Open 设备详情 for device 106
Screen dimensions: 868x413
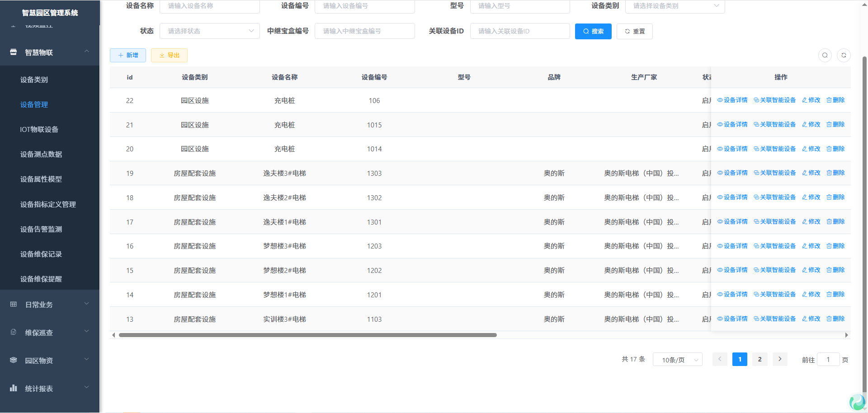pos(732,100)
